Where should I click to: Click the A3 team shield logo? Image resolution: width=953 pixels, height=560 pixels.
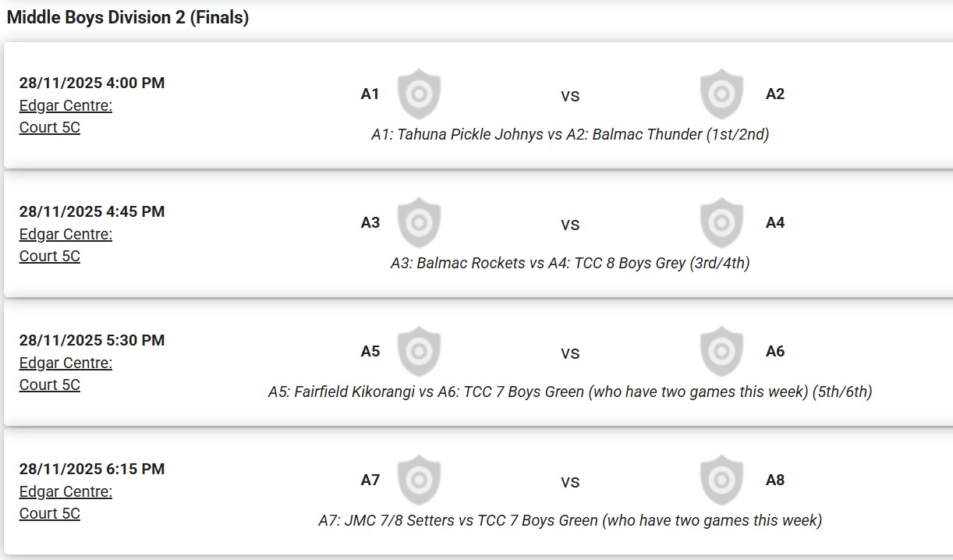[419, 223]
